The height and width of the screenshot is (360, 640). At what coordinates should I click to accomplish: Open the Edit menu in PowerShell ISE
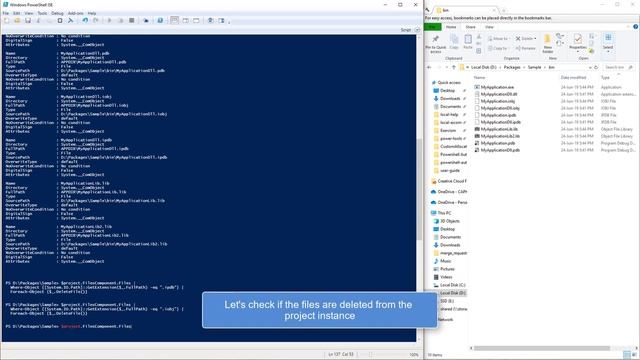pos(17,13)
